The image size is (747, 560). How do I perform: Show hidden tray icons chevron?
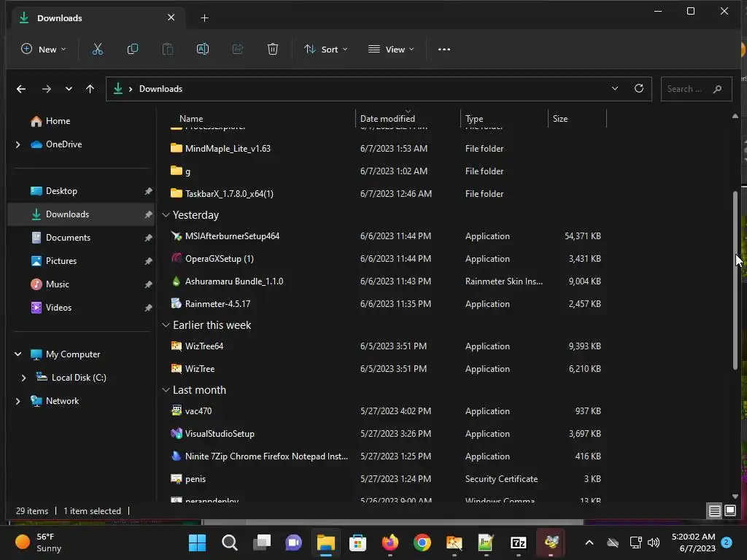(589, 542)
